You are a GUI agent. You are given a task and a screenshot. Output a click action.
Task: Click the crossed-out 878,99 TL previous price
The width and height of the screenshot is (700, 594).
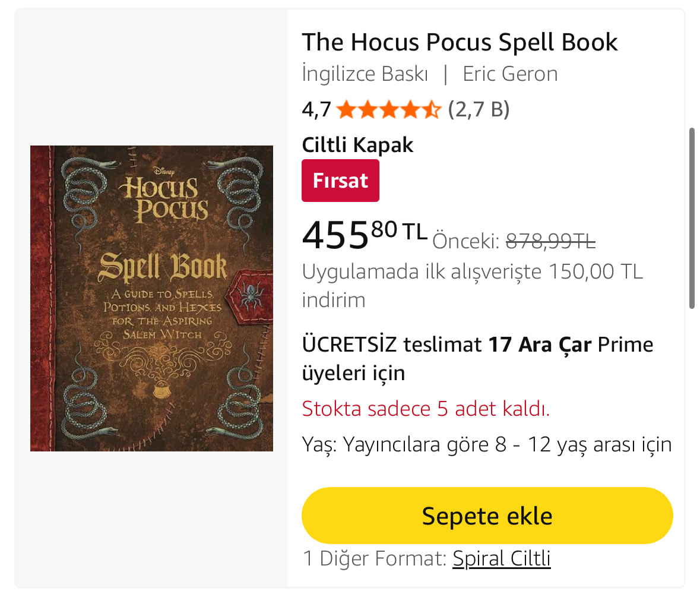[550, 241]
